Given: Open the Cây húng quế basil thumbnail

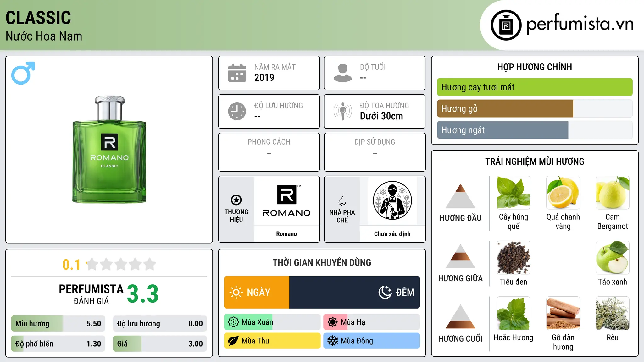Looking at the screenshot, I should 514,193.
